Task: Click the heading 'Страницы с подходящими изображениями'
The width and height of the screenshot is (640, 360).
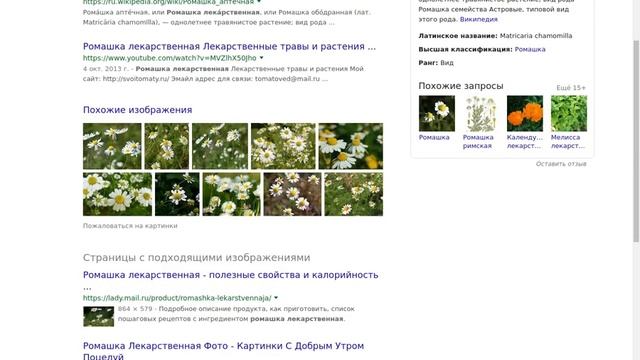Action: (197, 258)
